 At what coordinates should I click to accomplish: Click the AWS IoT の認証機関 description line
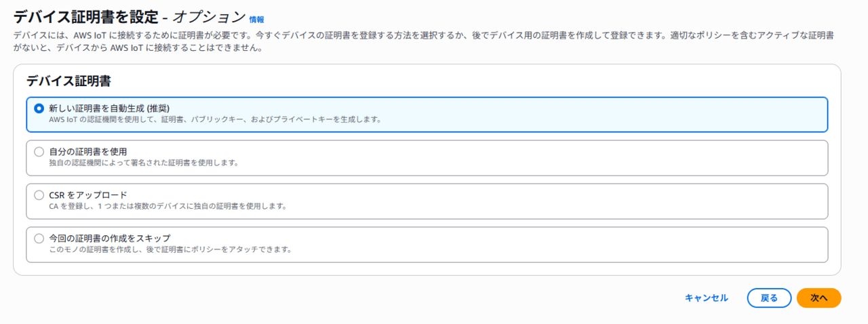(215, 120)
